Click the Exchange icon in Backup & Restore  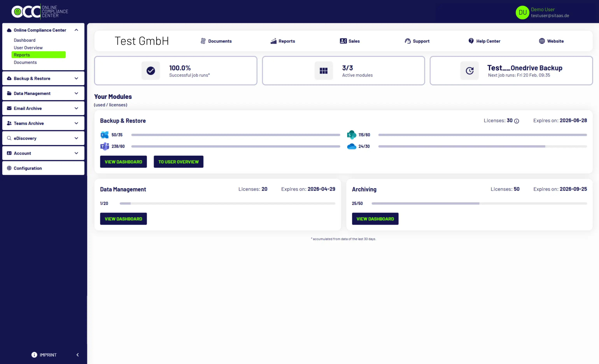(x=105, y=135)
